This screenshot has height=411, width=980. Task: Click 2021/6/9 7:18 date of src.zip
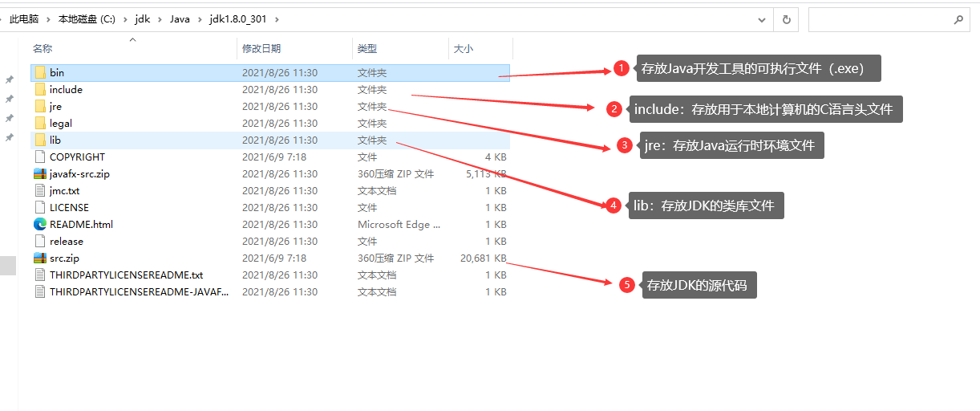(274, 258)
